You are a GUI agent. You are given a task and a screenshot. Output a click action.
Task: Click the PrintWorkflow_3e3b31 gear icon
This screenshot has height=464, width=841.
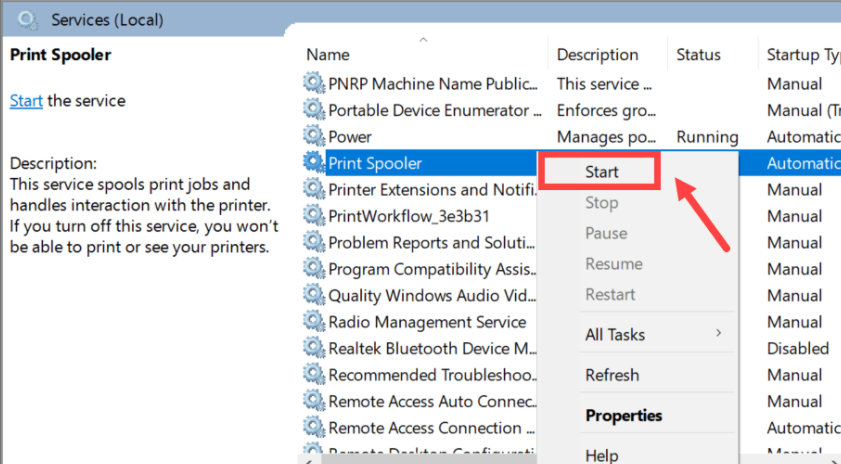click(315, 216)
